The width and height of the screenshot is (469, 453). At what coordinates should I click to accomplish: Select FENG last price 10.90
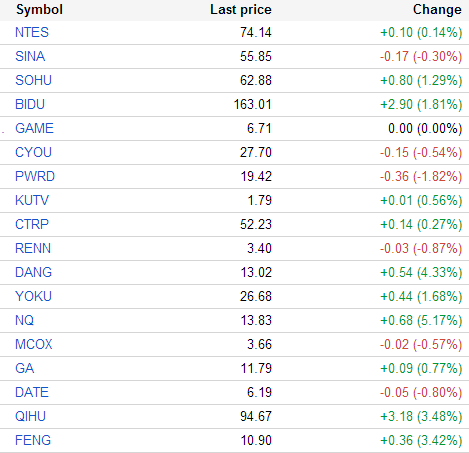tap(256, 440)
